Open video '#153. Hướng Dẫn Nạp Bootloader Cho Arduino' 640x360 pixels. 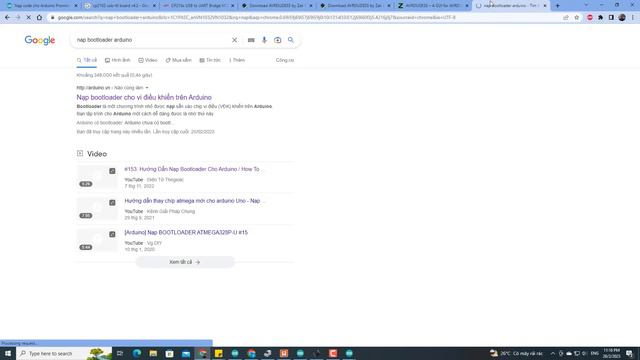(x=192, y=169)
